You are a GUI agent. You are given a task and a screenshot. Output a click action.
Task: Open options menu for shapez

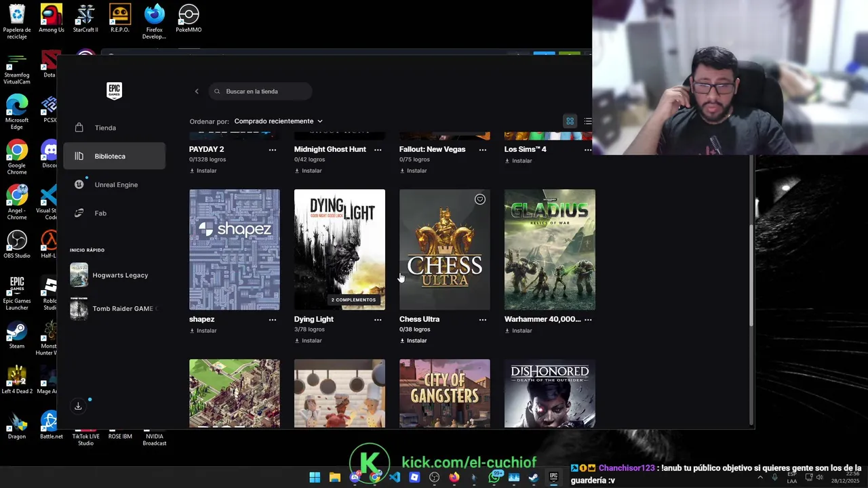coord(273,319)
